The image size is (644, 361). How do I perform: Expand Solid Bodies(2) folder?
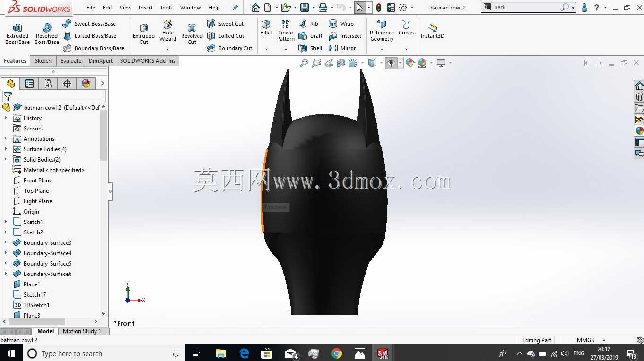[x=6, y=160]
